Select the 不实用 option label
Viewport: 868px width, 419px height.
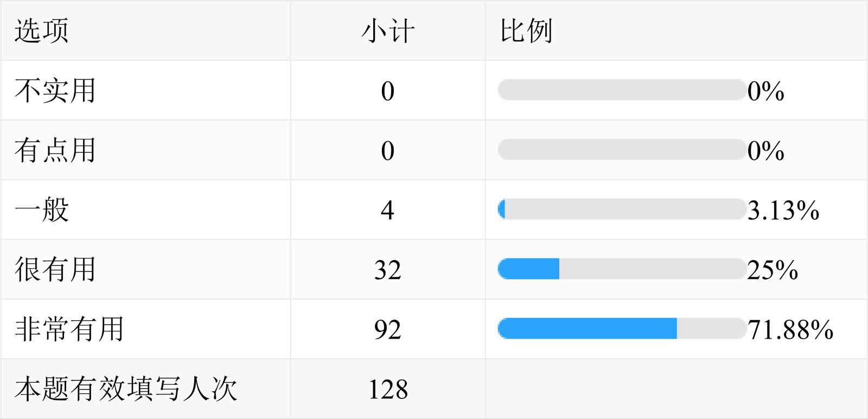point(55,91)
